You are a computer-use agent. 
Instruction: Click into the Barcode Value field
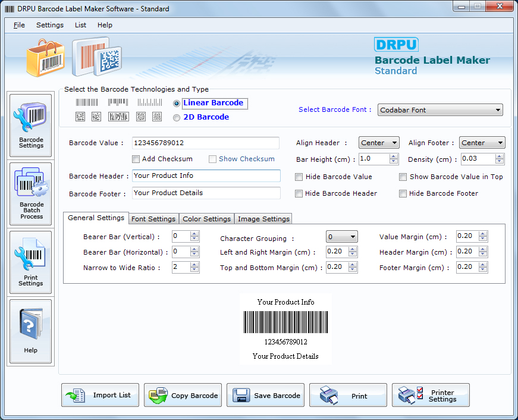pyautogui.click(x=206, y=143)
